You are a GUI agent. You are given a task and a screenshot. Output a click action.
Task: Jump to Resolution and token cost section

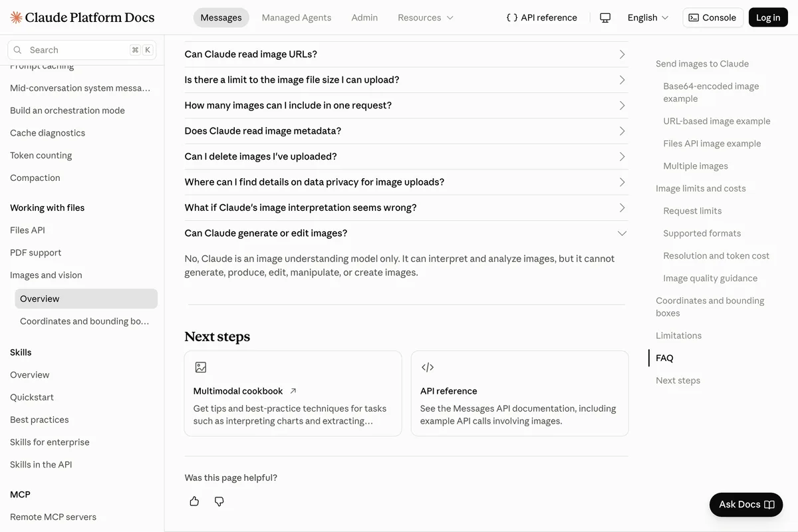click(716, 256)
